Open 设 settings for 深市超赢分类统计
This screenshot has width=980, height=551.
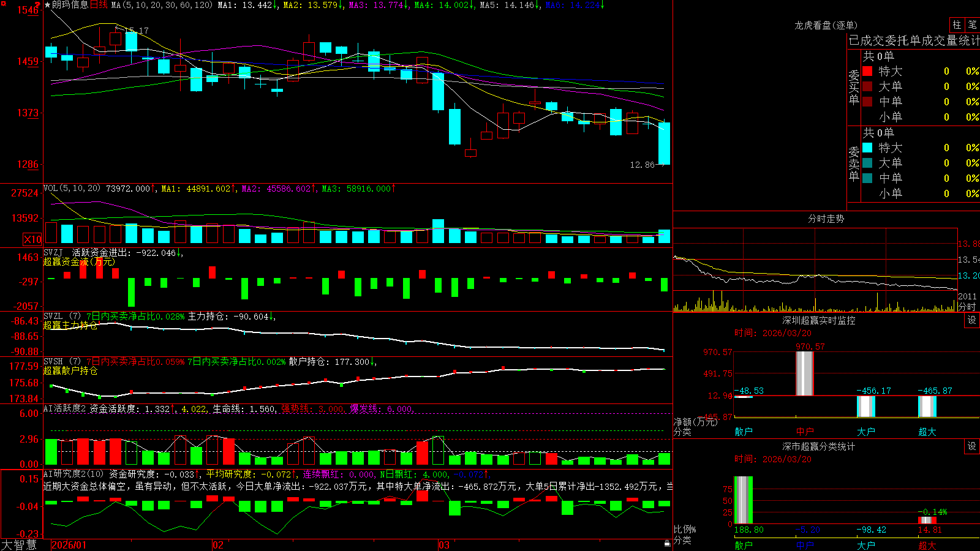tap(972, 446)
